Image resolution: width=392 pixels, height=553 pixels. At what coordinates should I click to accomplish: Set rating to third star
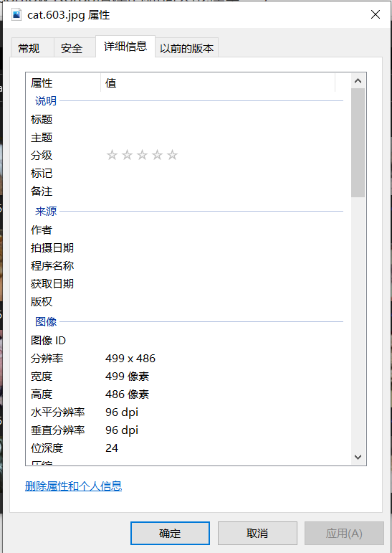click(142, 155)
